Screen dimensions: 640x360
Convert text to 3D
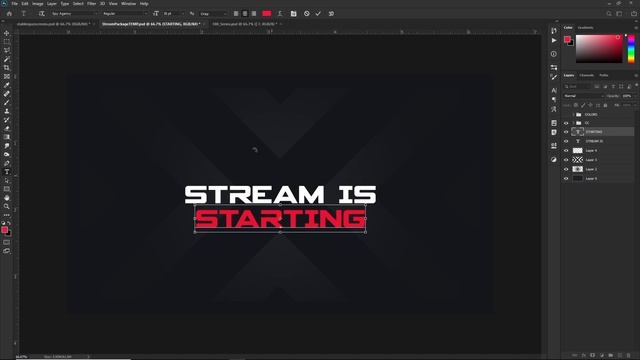[331, 13]
